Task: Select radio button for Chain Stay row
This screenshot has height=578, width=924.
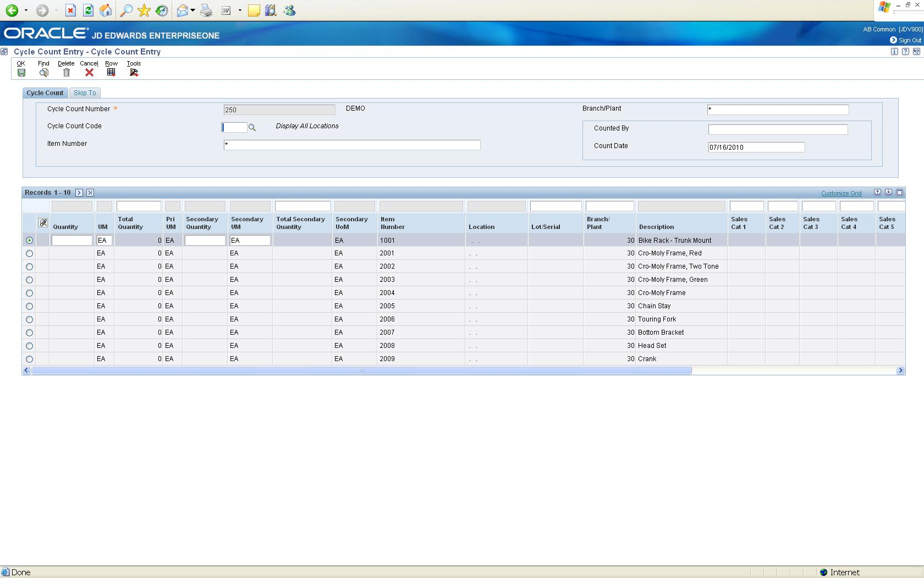Action: point(30,307)
